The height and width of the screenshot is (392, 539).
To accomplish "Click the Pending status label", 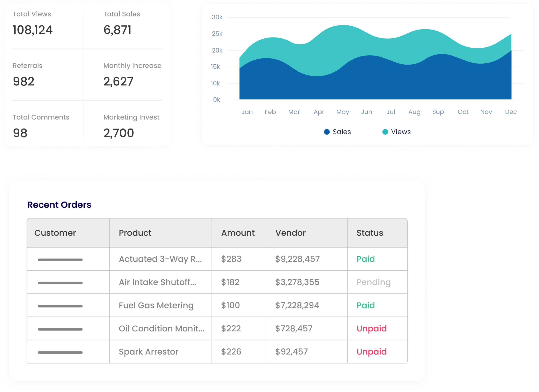I will [374, 282].
